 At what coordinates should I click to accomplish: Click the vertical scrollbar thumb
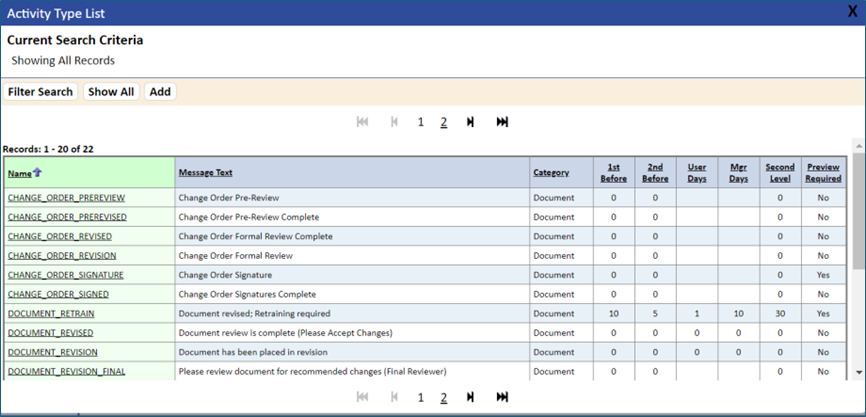pyautogui.click(x=858, y=211)
